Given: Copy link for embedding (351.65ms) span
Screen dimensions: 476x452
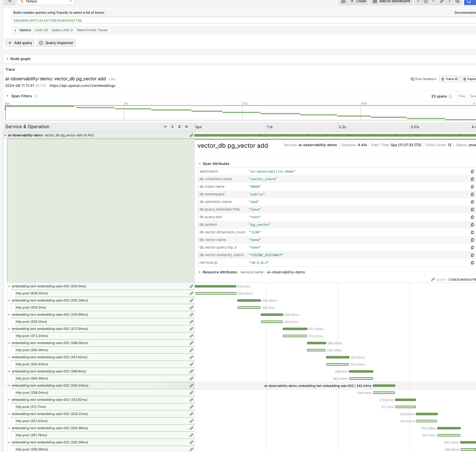Looking at the screenshot, I should tap(191, 357).
